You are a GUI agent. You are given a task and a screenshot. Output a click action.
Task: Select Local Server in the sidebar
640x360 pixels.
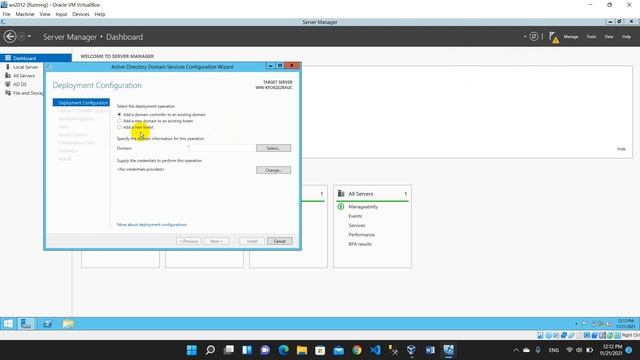coord(25,67)
